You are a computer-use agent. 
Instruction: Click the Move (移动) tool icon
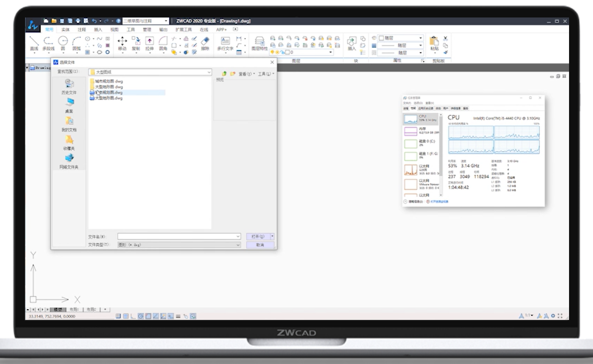(x=122, y=42)
